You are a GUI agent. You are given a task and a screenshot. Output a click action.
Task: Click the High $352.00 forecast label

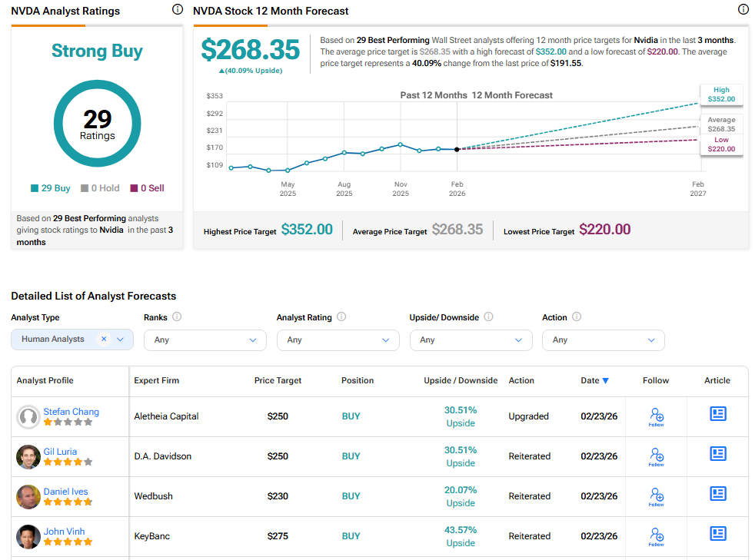coord(721,94)
